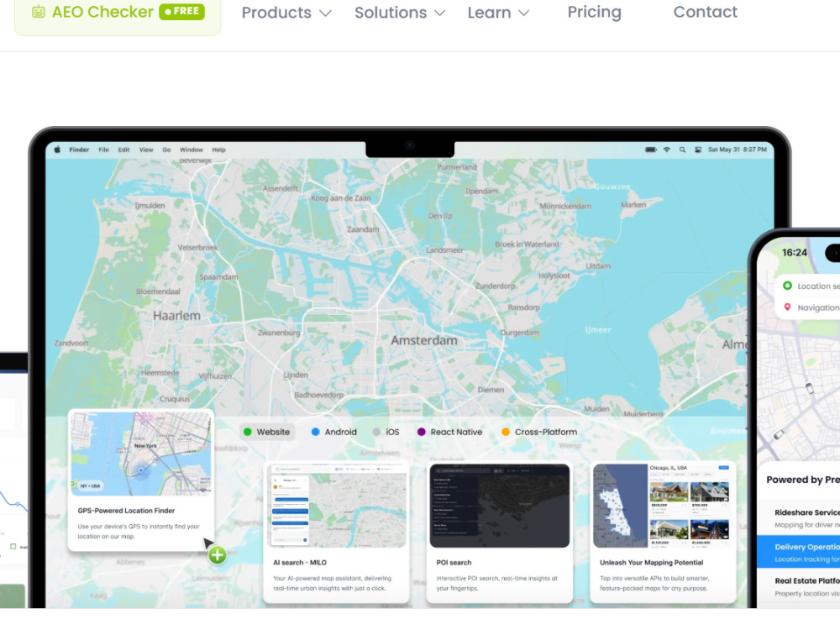The height and width of the screenshot is (630, 840).
Task: Click the Badhoevedorp label on the map
Action: pos(318,395)
